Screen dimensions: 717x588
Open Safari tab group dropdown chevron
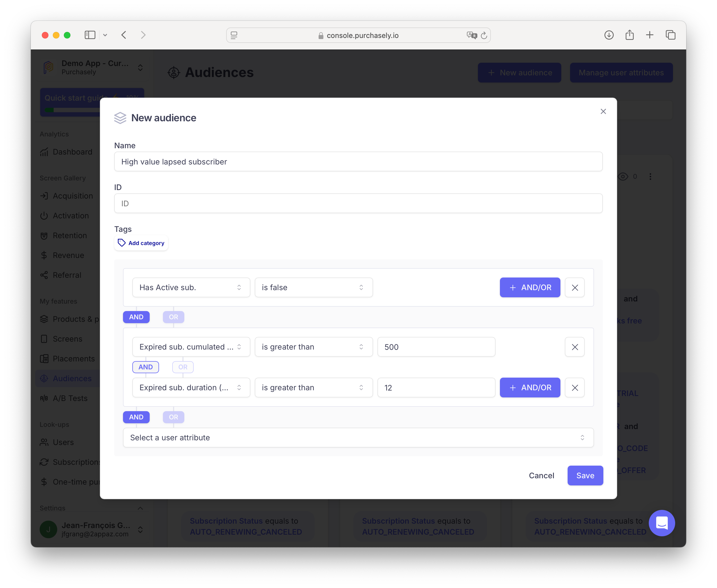click(105, 35)
